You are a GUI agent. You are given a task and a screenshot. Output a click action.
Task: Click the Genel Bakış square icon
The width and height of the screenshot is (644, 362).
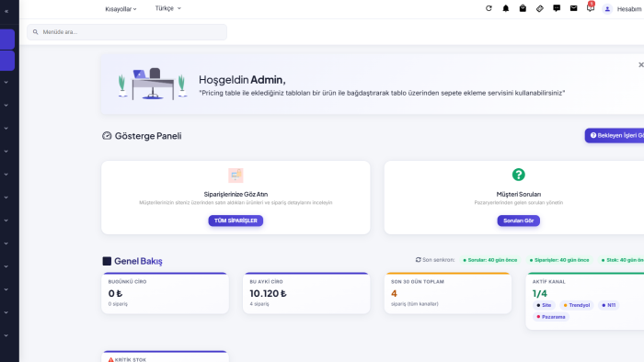pyautogui.click(x=107, y=261)
